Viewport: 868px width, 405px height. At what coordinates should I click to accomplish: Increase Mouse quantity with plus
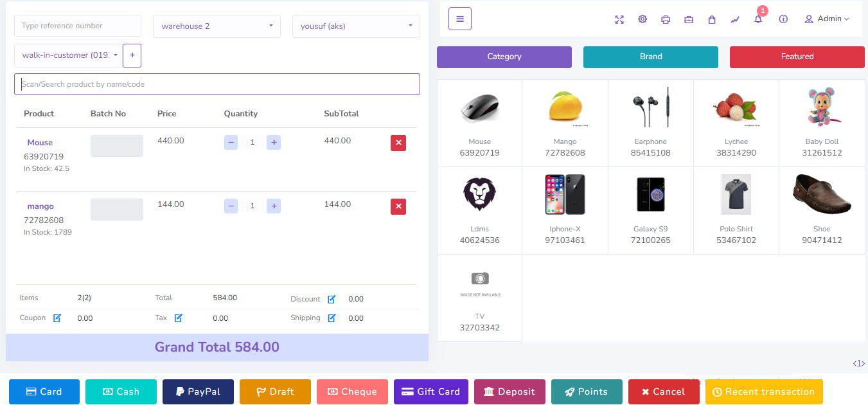274,142
